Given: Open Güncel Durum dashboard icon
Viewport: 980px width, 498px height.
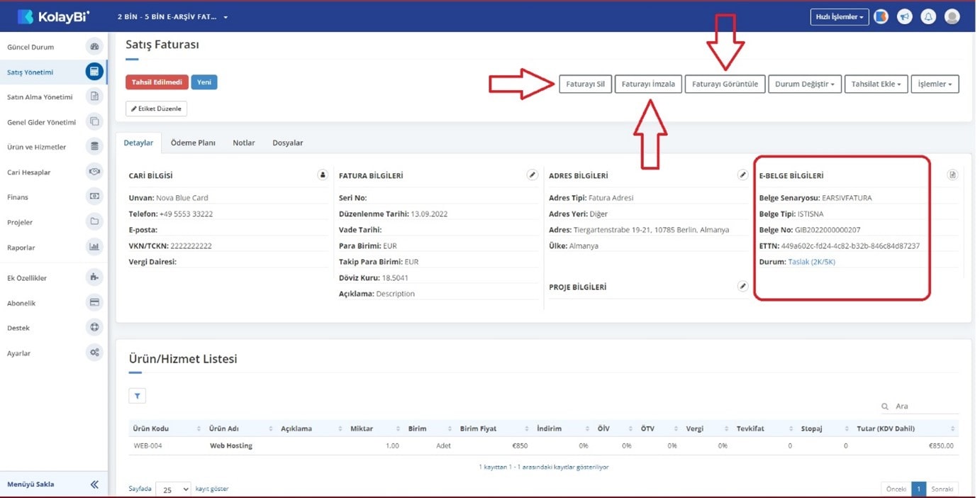Looking at the screenshot, I should (94, 47).
